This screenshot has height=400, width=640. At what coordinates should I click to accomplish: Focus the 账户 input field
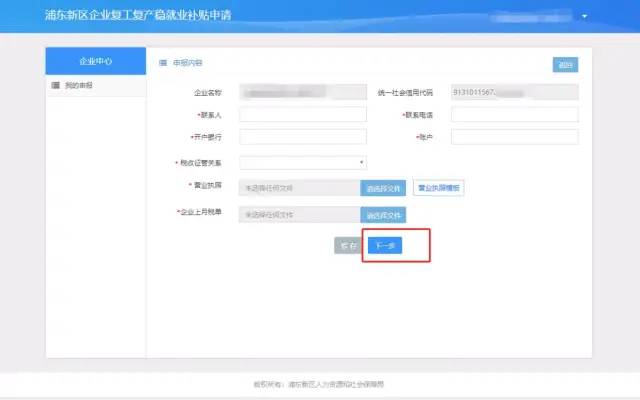click(x=514, y=137)
